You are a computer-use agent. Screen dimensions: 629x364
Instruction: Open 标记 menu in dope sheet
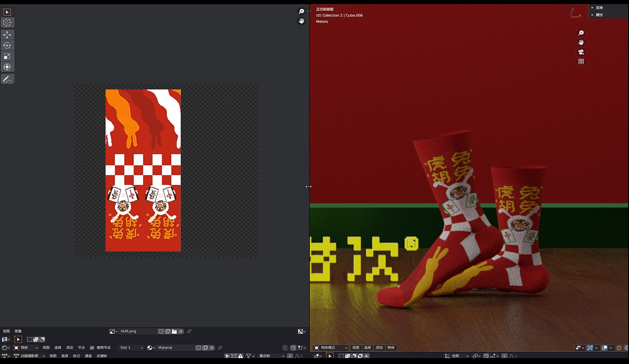pos(76,356)
